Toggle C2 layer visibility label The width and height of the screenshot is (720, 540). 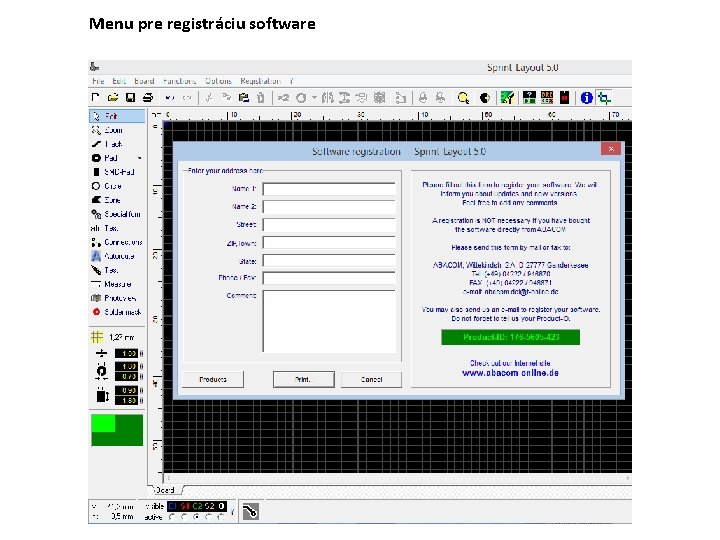197,506
